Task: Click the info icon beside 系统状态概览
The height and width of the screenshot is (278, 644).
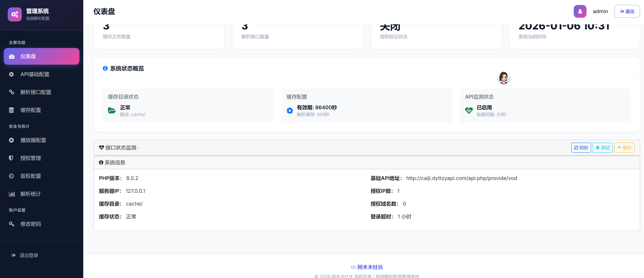Action: click(x=105, y=68)
